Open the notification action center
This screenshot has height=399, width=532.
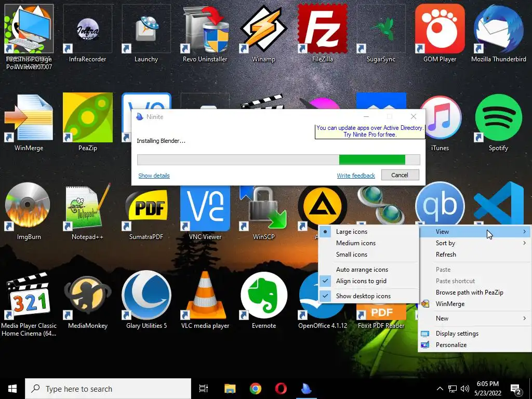point(516,389)
